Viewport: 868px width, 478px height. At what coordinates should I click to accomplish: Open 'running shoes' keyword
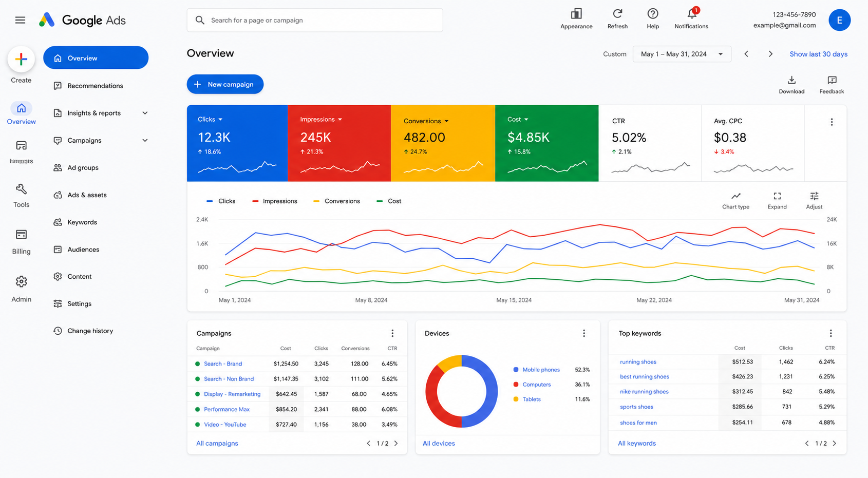click(x=638, y=362)
